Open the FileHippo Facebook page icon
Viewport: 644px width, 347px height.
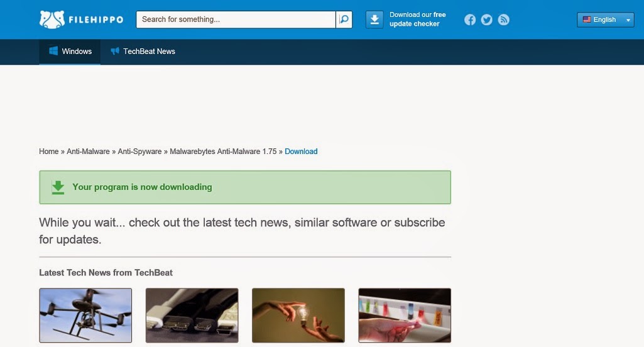[x=470, y=19]
